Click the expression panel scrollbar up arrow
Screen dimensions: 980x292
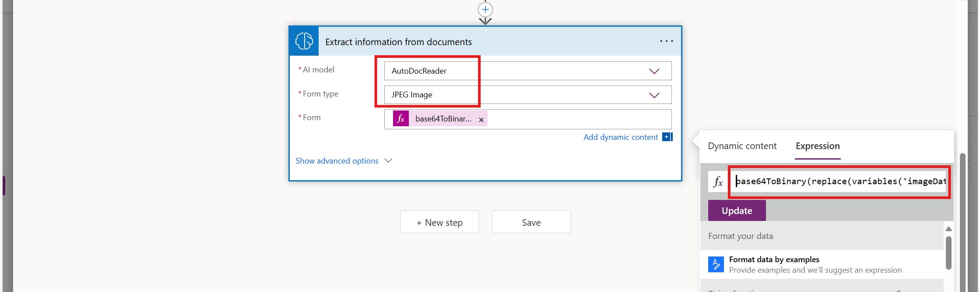(948, 229)
